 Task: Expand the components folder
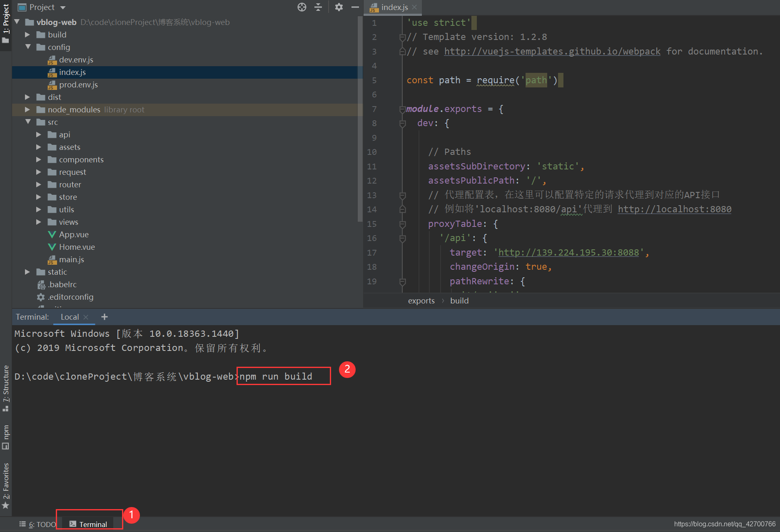[39, 159]
